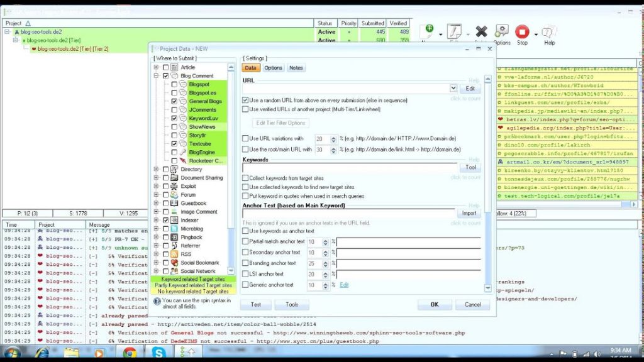This screenshot has height=362, width=644.
Task: Click the RSS feed icon
Action: coord(174,254)
